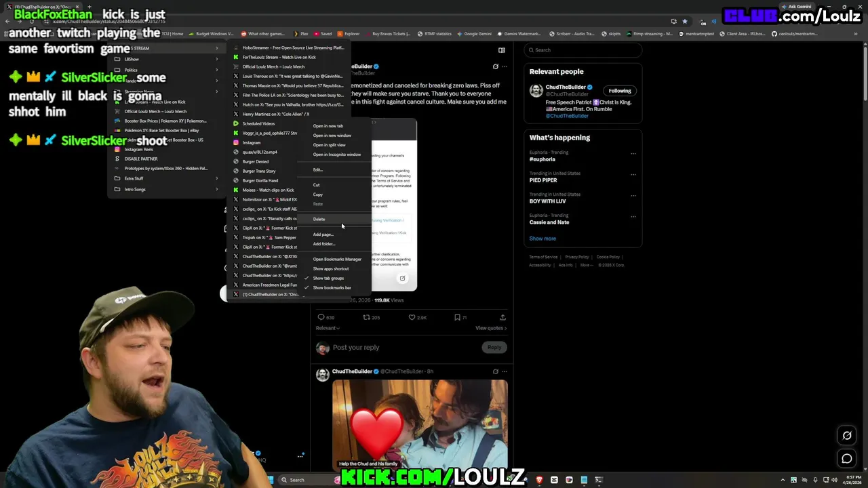Open Grok icon on main post
Screen dimensions: 868x488
click(496, 66)
